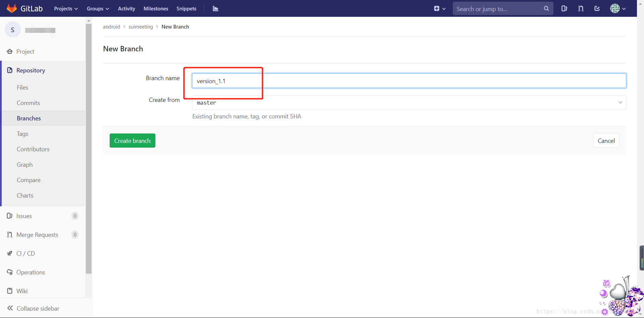Open the instance statistics chart icon
This screenshot has width=644, height=318.
216,9
